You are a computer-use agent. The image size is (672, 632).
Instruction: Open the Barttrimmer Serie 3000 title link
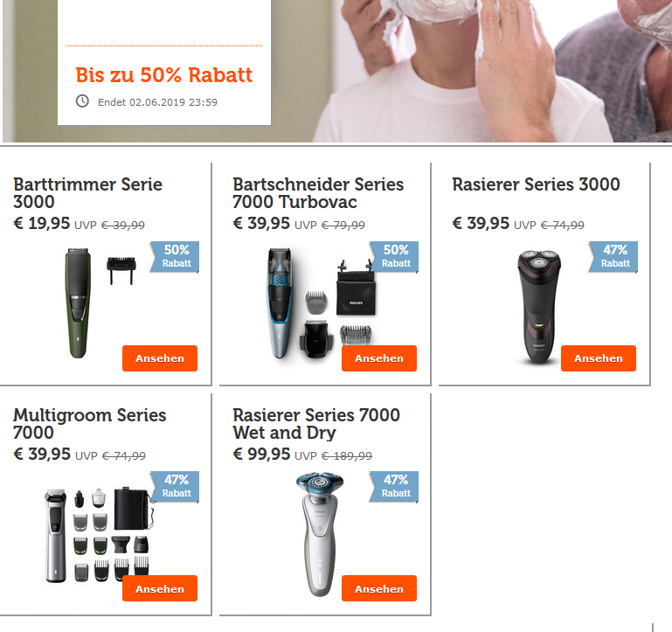tap(88, 193)
